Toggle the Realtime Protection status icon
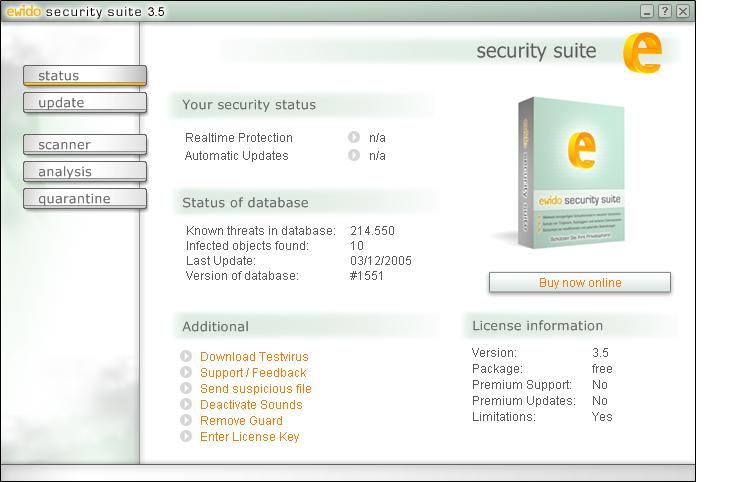This screenshot has width=736, height=482. [354, 137]
